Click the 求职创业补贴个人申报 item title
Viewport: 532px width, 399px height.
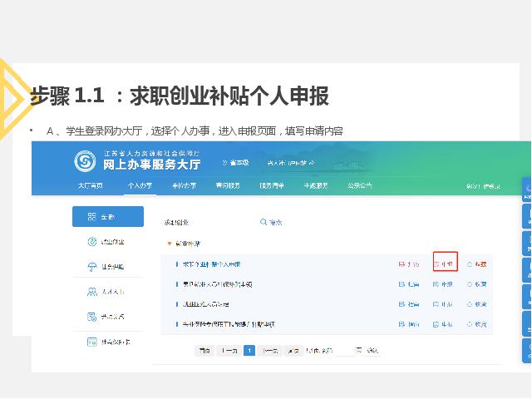[x=212, y=264]
